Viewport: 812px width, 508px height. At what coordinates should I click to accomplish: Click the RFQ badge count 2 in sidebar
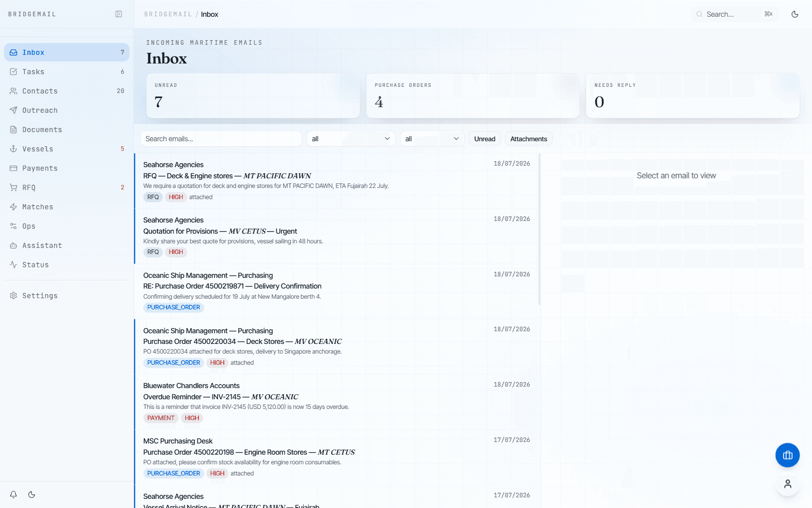coord(122,187)
